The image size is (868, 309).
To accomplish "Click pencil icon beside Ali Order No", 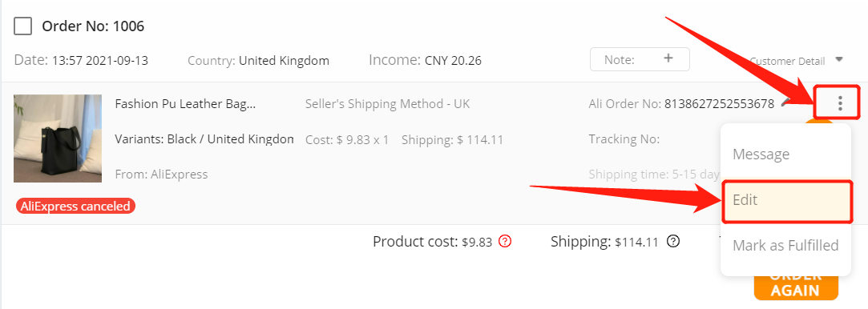I will tap(784, 102).
